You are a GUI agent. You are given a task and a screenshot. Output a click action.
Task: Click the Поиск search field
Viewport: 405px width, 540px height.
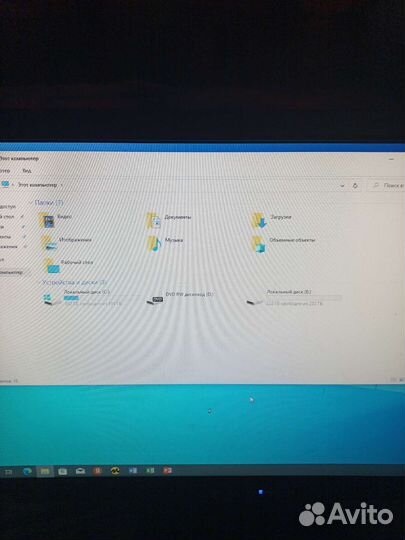pos(386,186)
